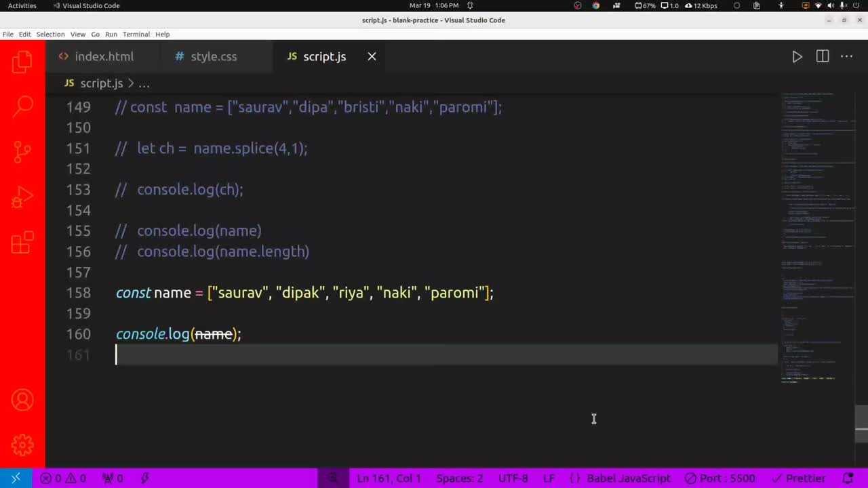Open the Source Control view
The image size is (868, 488).
[22, 152]
